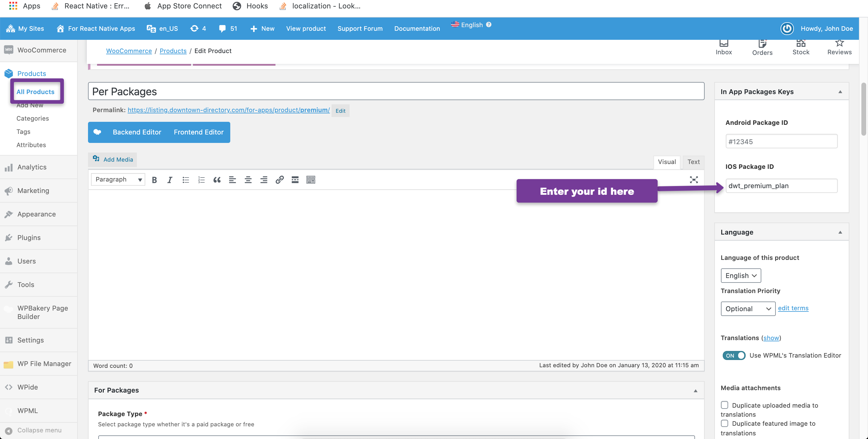Screen dimensions: 868x439
Task: Align text center
Action: (x=248, y=180)
